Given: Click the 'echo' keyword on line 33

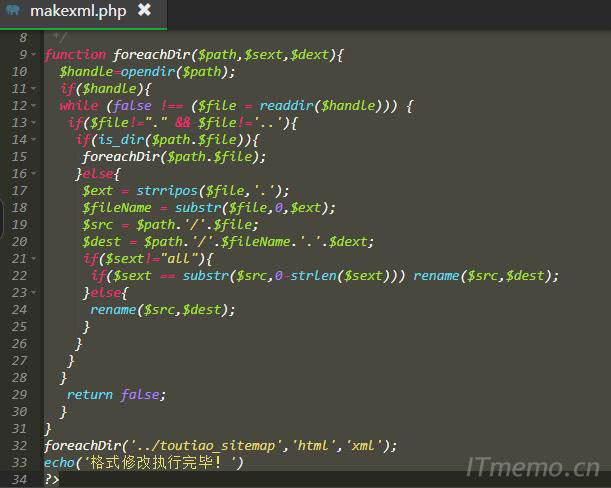Looking at the screenshot, I should [x=59, y=463].
